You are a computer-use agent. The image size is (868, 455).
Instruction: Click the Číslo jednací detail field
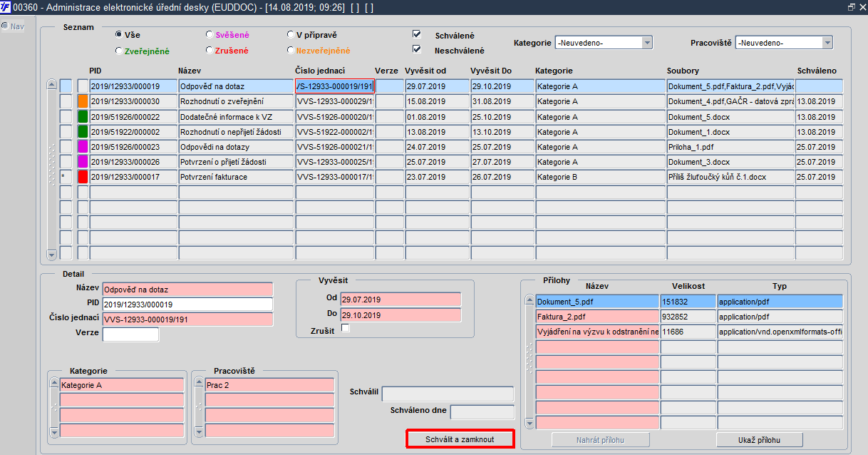(x=187, y=319)
